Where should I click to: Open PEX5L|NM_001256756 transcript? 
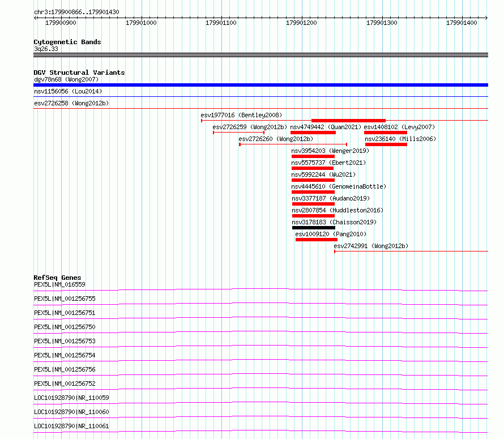65,369
